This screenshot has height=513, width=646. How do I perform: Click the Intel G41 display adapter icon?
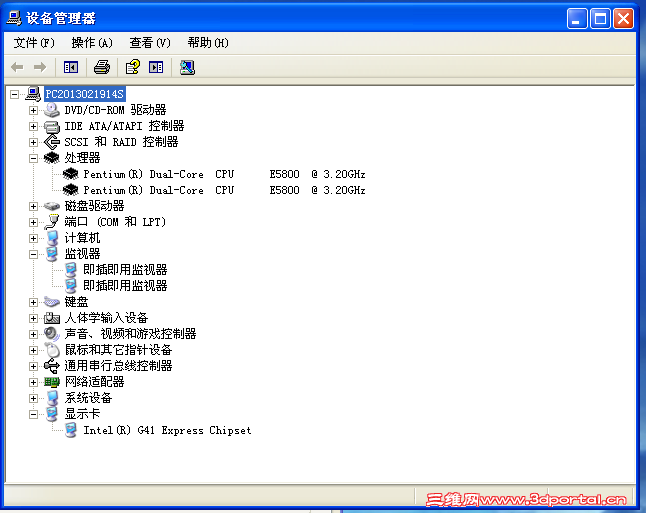[x=71, y=430]
